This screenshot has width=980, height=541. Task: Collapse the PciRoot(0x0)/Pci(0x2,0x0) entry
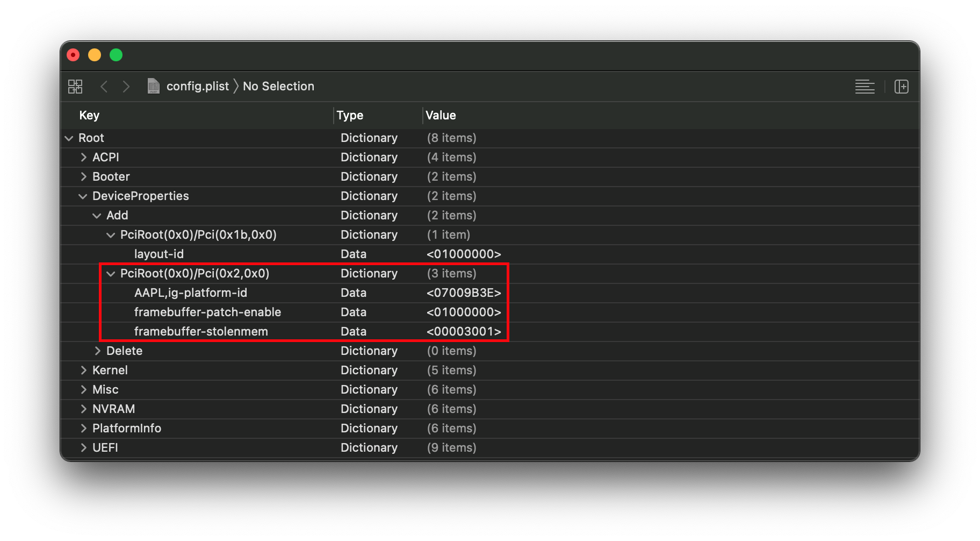tap(111, 274)
